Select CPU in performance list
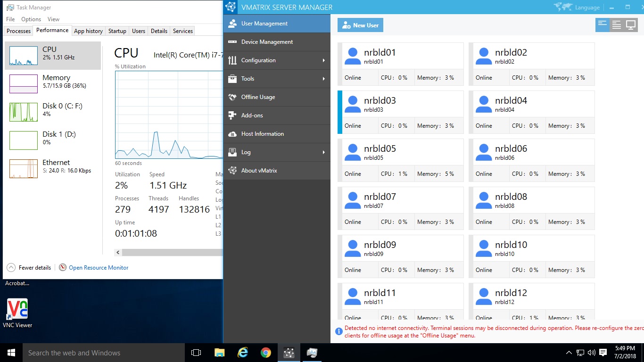 (x=53, y=56)
